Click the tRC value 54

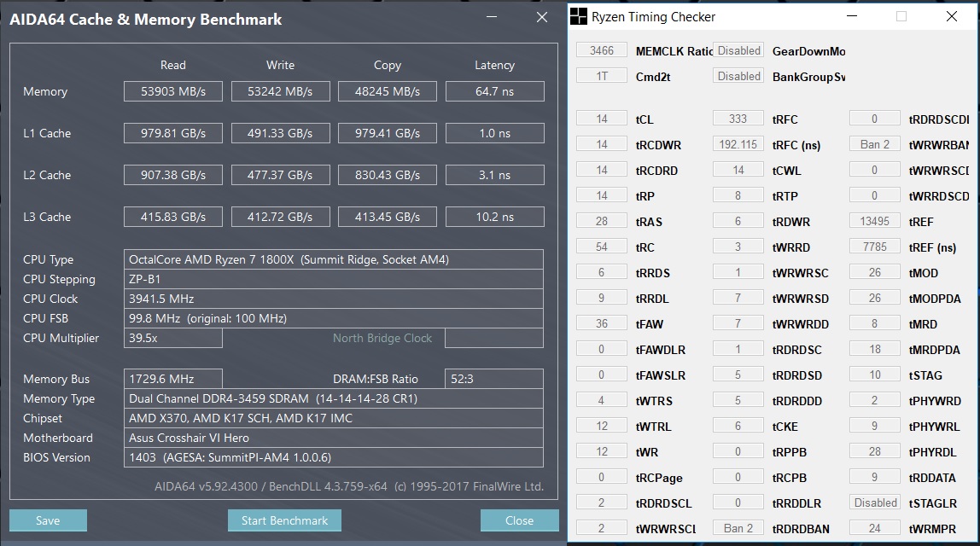click(601, 247)
